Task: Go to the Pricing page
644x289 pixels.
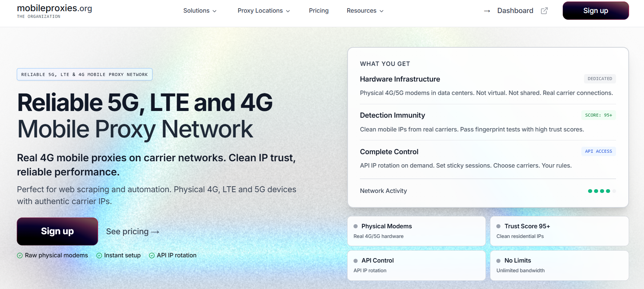Action: point(318,11)
